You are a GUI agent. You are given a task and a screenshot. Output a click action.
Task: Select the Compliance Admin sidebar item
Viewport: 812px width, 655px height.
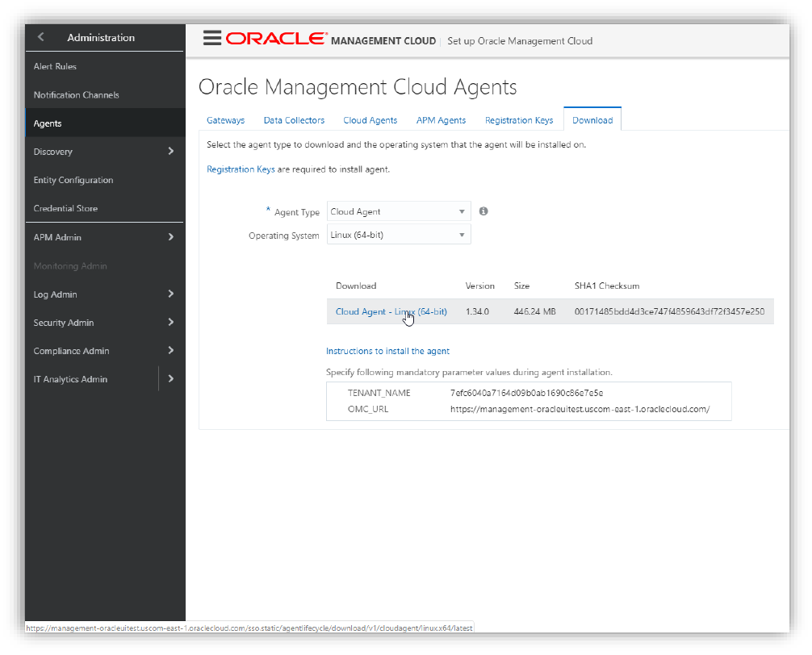click(72, 351)
